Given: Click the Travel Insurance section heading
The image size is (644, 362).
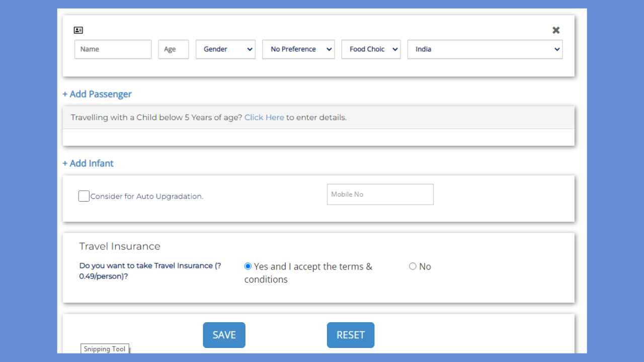Looking at the screenshot, I should pos(120,246).
